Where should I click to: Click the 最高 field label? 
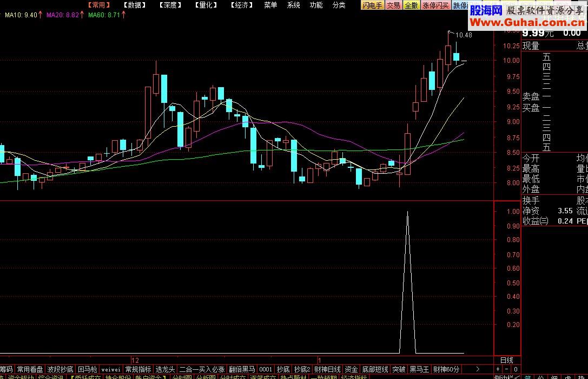point(531,168)
